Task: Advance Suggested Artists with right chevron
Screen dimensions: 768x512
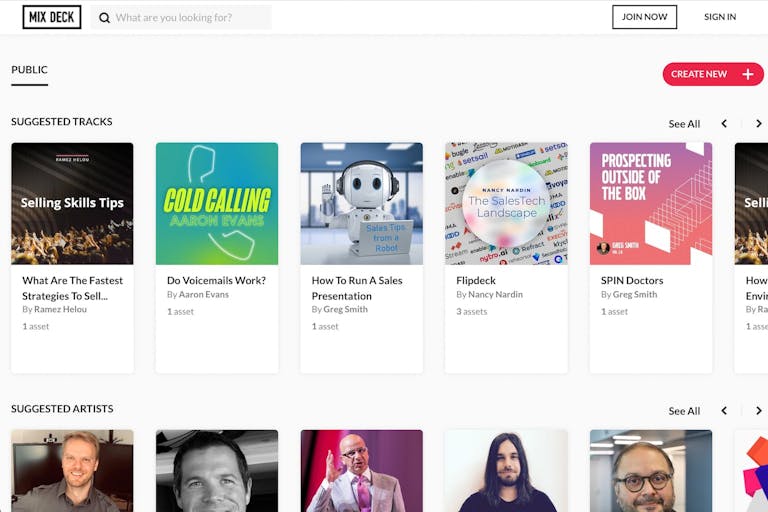Action: point(758,411)
